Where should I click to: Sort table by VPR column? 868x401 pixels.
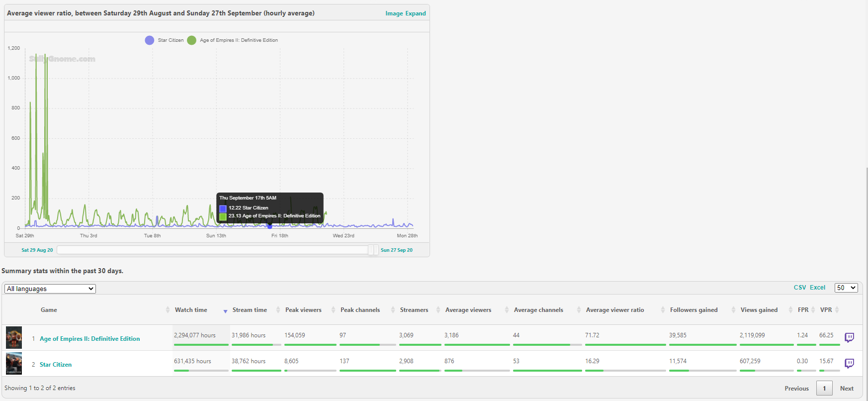point(826,310)
